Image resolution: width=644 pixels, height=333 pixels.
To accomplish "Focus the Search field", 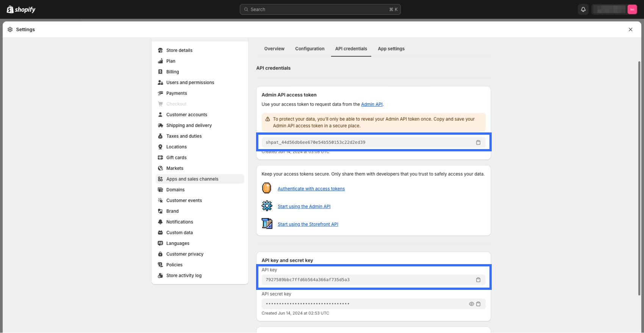I will point(320,9).
